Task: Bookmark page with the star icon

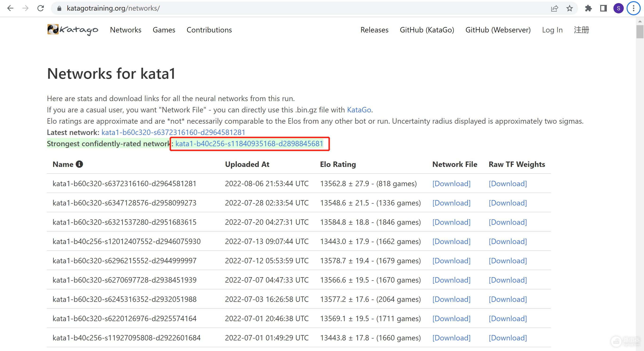Action: [569, 8]
